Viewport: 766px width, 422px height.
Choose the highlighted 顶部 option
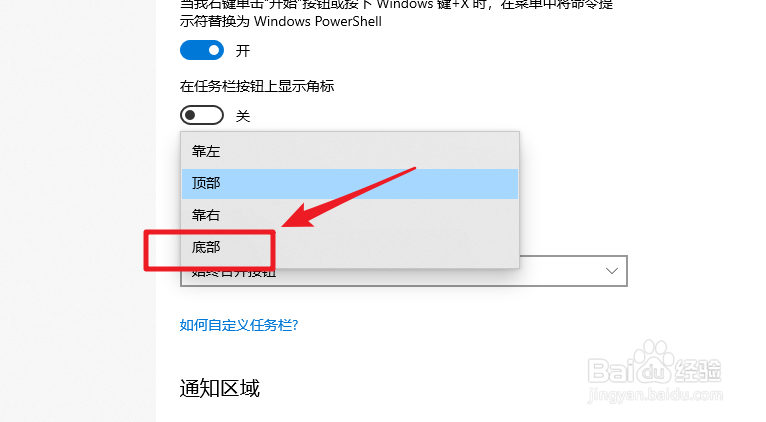pos(350,183)
